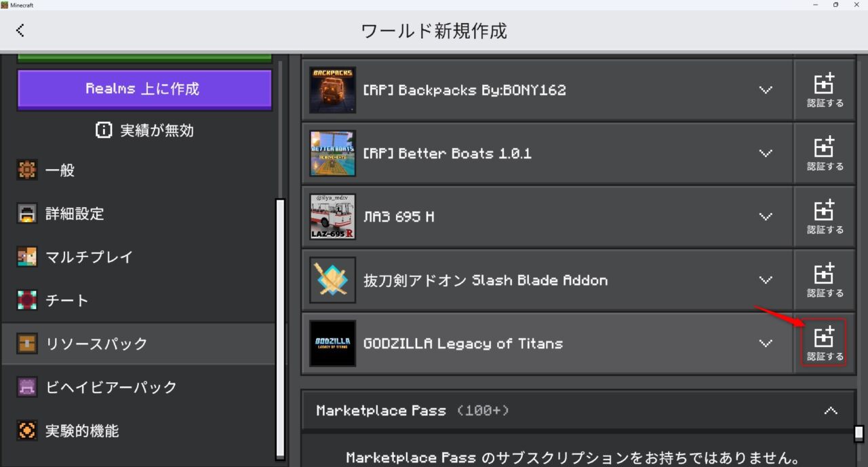Click the Marketplace Pass subscription notice text
868x467 pixels.
click(x=574, y=458)
